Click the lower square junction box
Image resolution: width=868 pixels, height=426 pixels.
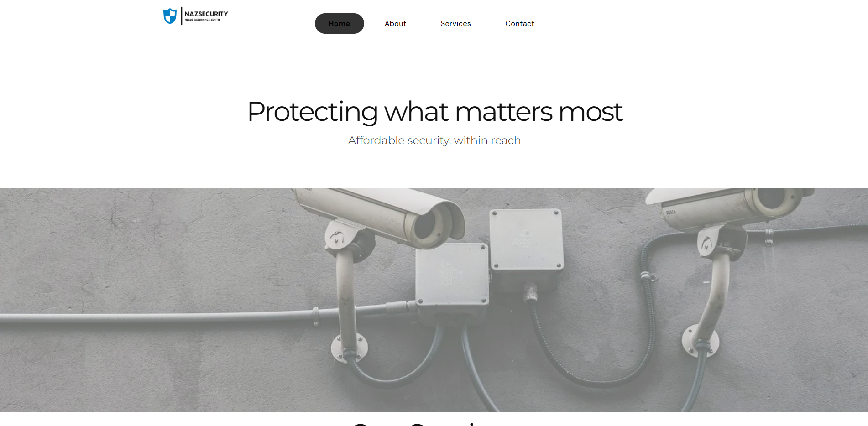452,274
